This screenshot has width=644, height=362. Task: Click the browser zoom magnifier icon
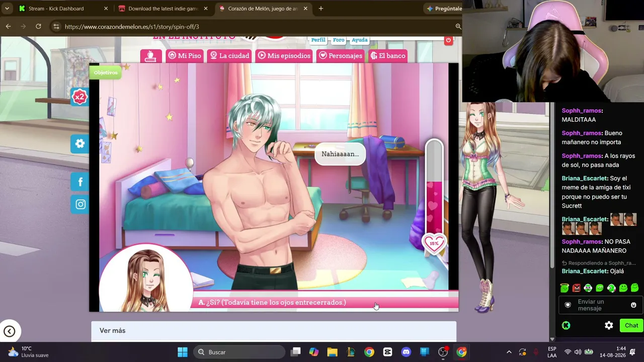pyautogui.click(x=458, y=26)
